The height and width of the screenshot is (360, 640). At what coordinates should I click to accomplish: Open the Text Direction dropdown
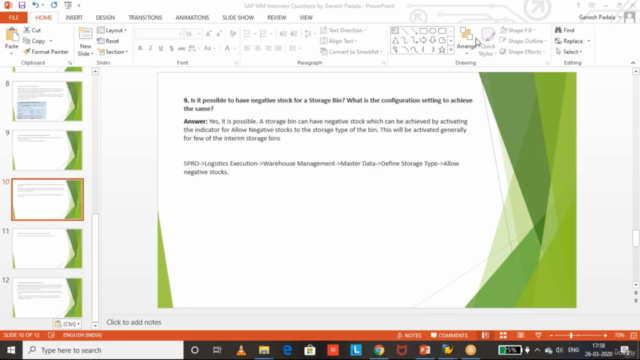click(x=343, y=30)
